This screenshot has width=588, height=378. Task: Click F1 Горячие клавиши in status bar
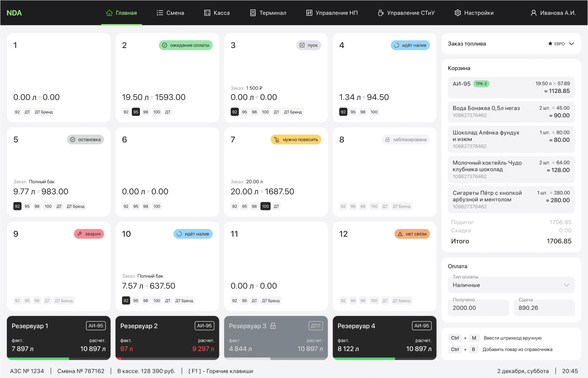tap(221, 371)
